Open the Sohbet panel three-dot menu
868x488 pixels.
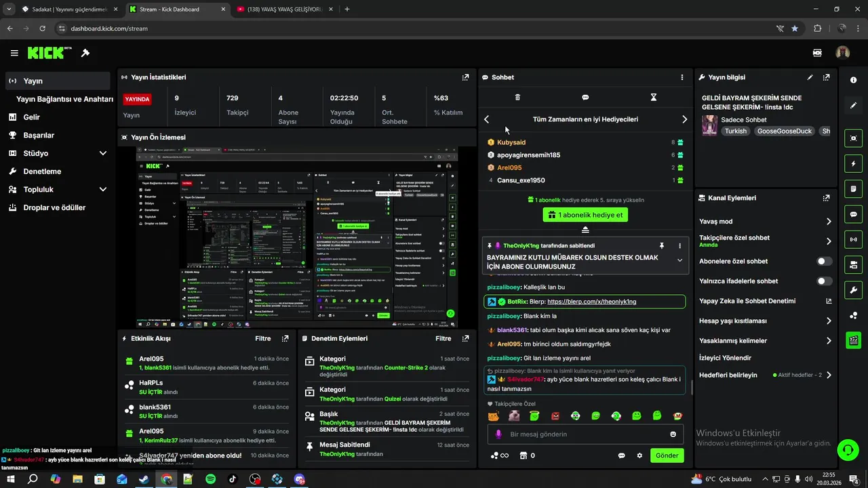682,77
